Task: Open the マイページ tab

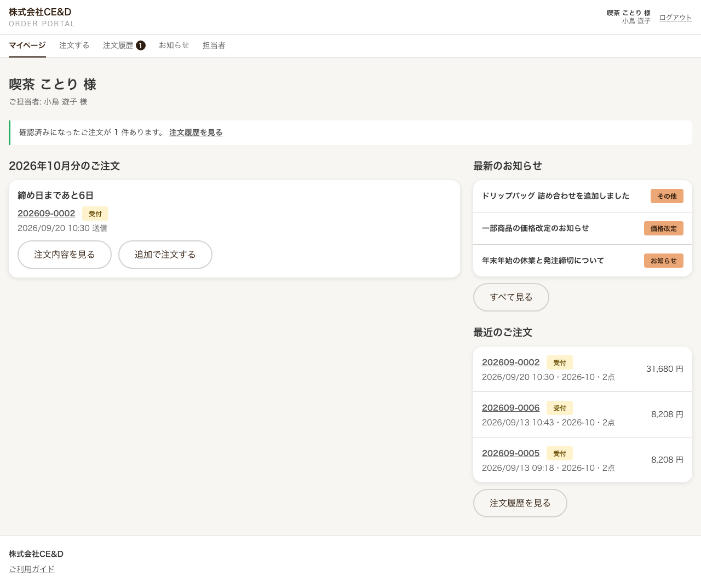Action: click(x=27, y=45)
